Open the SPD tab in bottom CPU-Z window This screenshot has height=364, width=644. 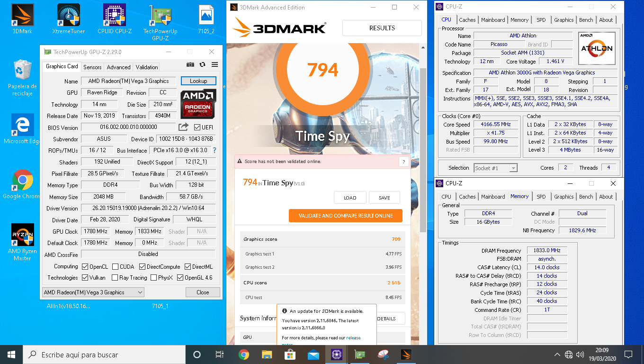click(x=541, y=197)
